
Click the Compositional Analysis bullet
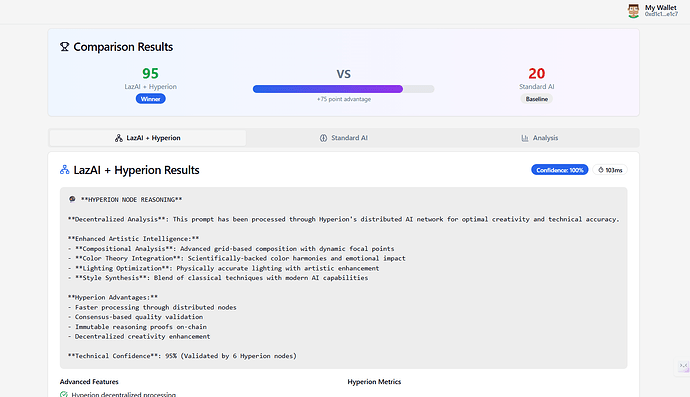231,249
